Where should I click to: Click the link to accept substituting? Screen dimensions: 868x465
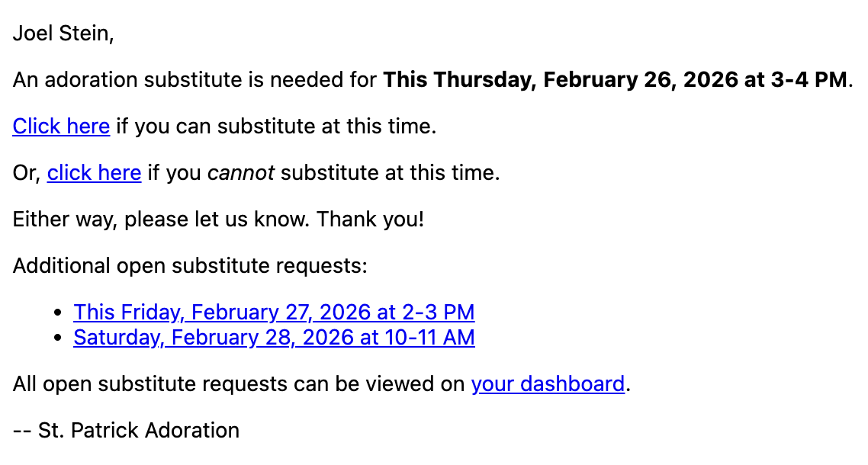[61, 126]
